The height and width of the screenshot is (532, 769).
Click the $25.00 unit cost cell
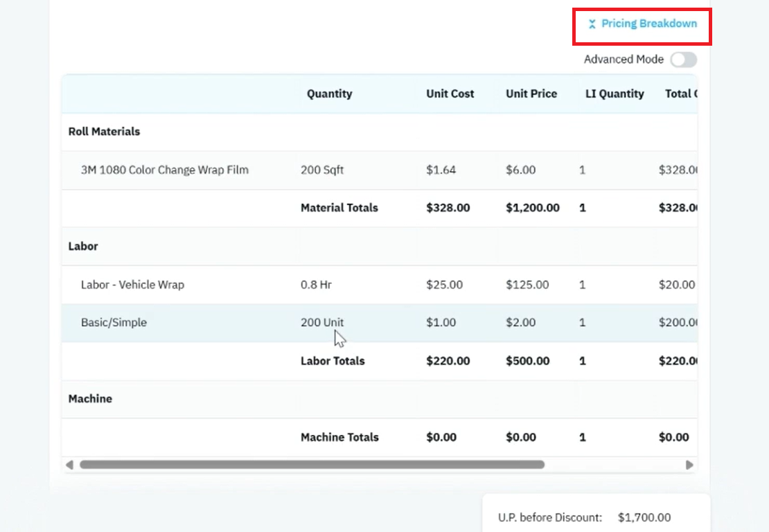(444, 285)
